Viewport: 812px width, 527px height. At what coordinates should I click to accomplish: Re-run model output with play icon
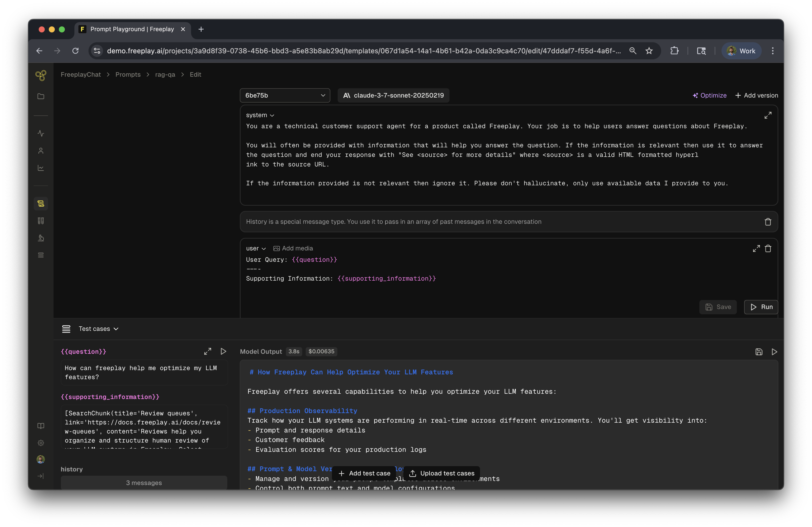click(774, 352)
